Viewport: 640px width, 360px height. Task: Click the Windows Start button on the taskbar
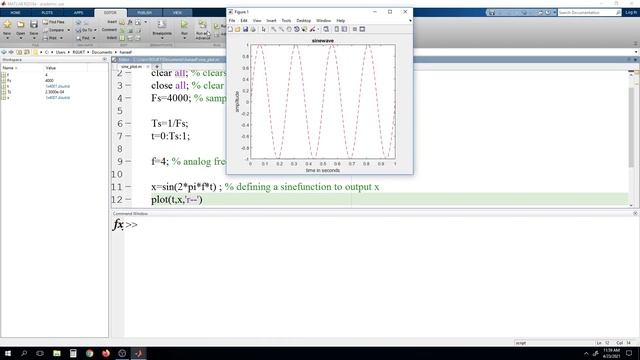[x=8, y=353]
